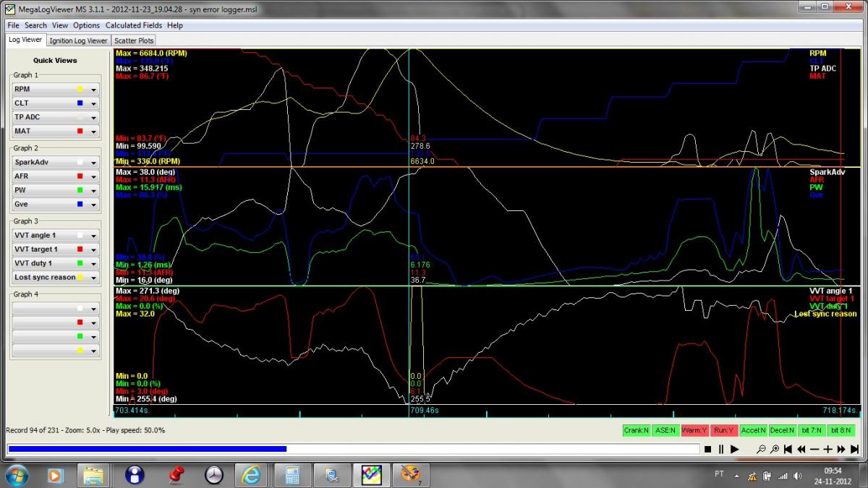The width and height of the screenshot is (868, 488).
Task: Start log playback with Play button
Action: 734,449
